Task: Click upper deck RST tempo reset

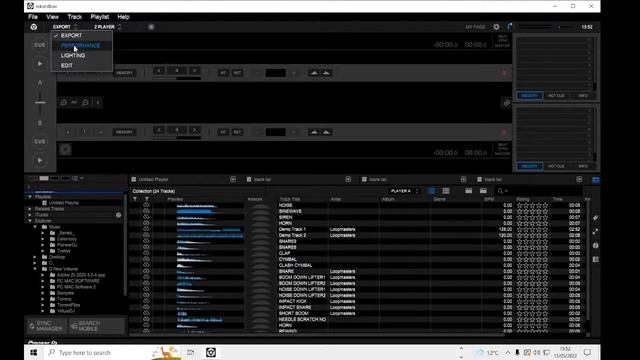Action: tap(237, 73)
